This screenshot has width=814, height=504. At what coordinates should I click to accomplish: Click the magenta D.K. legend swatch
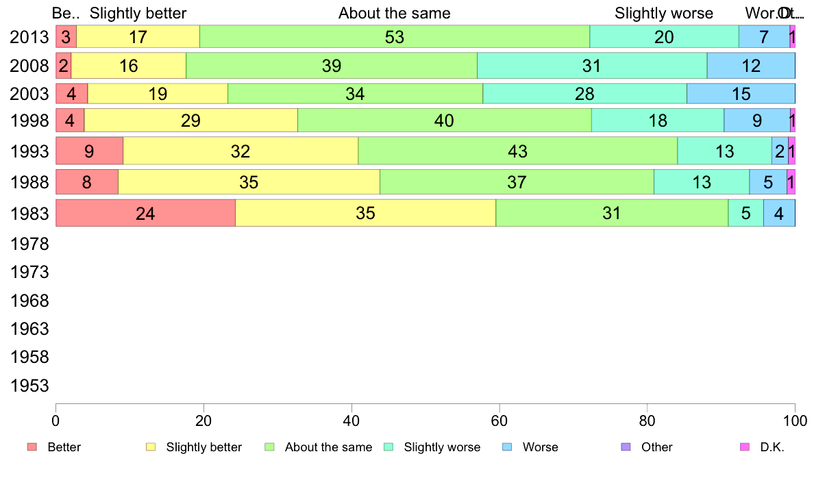coord(745,447)
